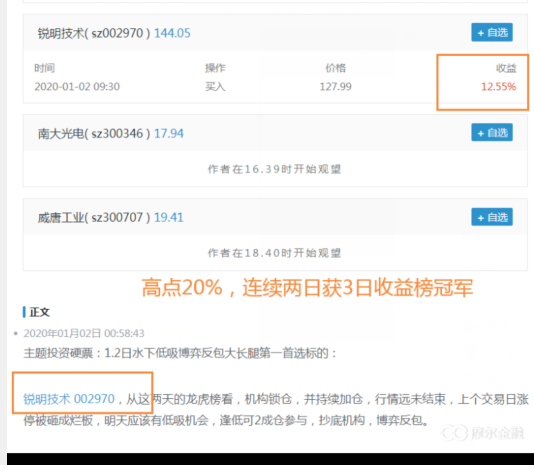Click the 2020年01月02日 00:58:43 timestamp
This screenshot has width=534, height=465.
pyautogui.click(x=84, y=333)
